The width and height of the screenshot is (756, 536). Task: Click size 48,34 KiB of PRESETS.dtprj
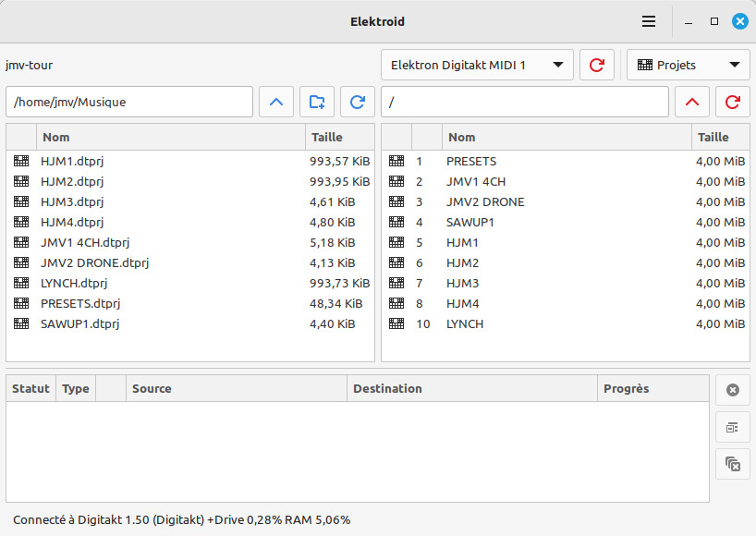coord(335,303)
